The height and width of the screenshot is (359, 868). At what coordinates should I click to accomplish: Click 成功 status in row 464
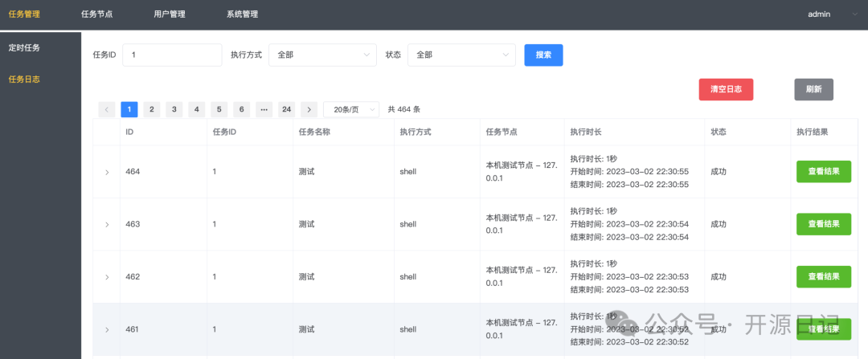[x=719, y=172]
